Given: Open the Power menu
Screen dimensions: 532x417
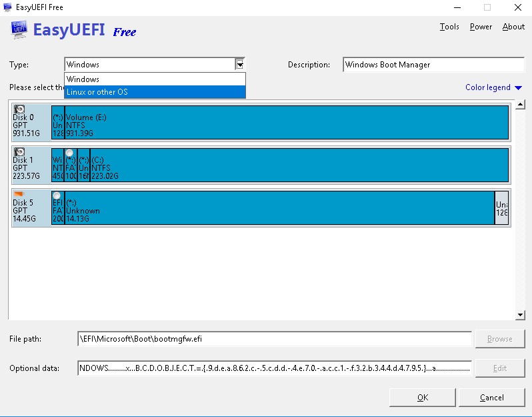Looking at the screenshot, I should (481, 27).
